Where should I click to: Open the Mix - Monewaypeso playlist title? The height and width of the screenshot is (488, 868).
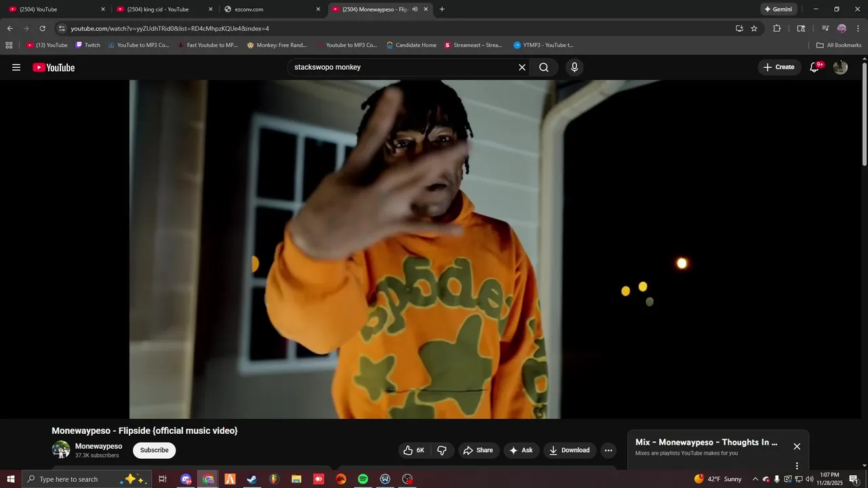(707, 442)
